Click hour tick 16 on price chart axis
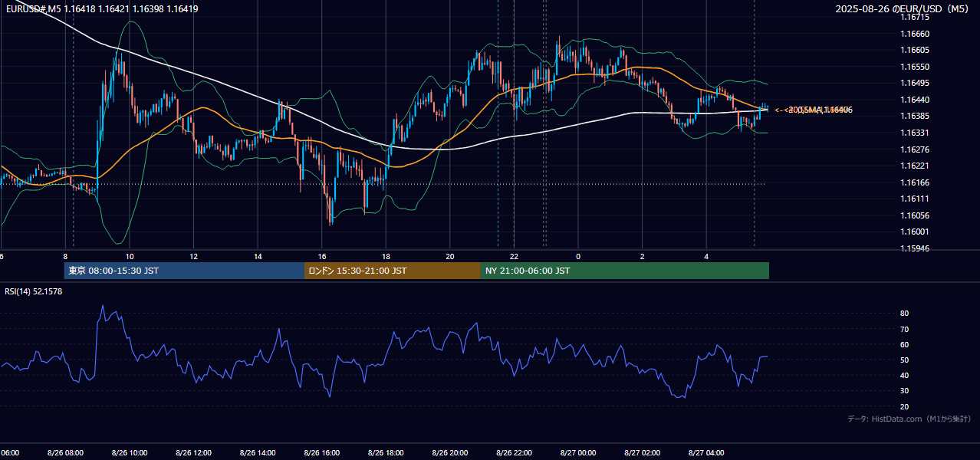The image size is (980, 460). point(322,256)
